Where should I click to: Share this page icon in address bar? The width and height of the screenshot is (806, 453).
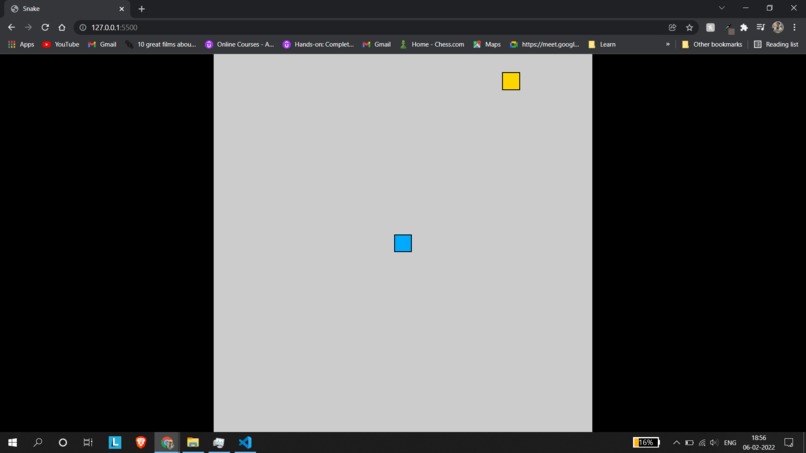(672, 27)
